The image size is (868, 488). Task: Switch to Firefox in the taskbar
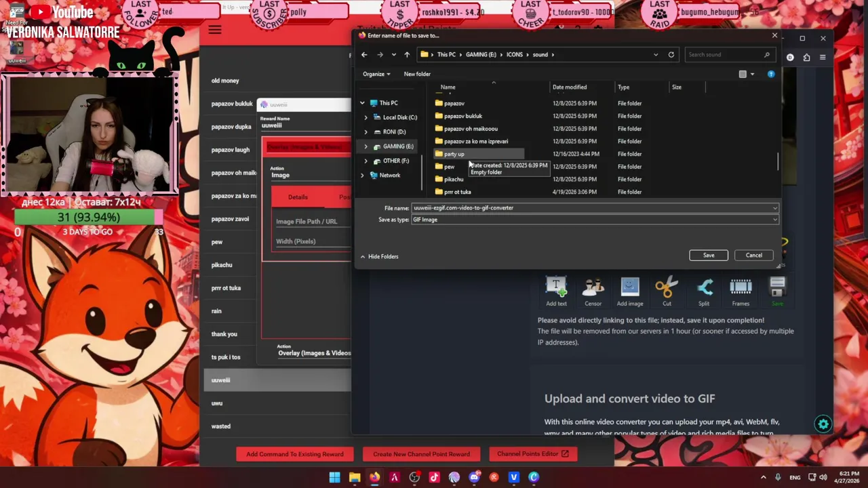pyautogui.click(x=374, y=477)
